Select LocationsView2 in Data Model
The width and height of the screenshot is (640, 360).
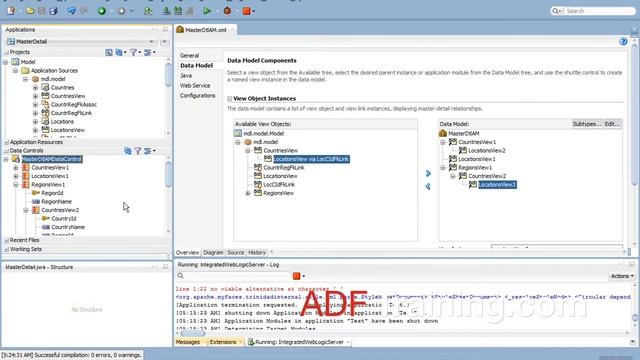pos(487,151)
